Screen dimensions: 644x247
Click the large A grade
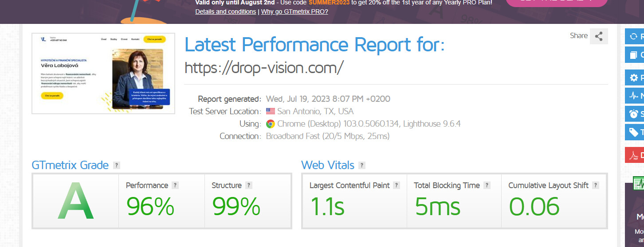point(76,201)
